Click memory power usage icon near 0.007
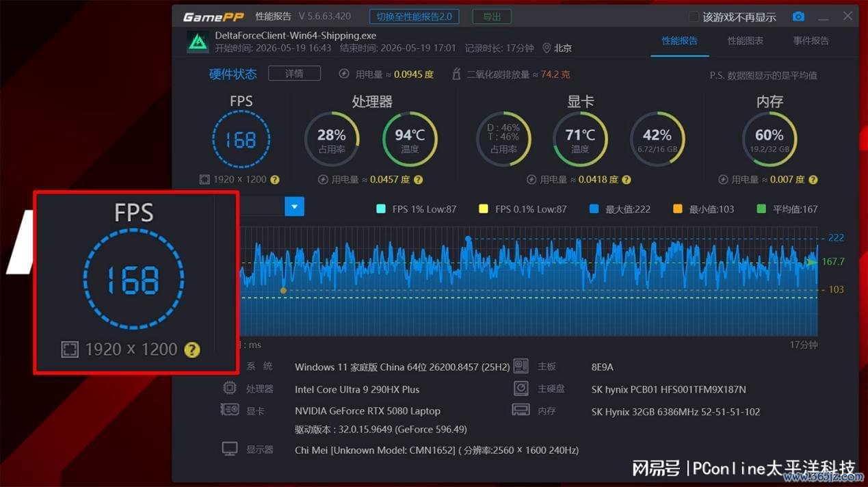The width and height of the screenshot is (868, 487). 724,180
